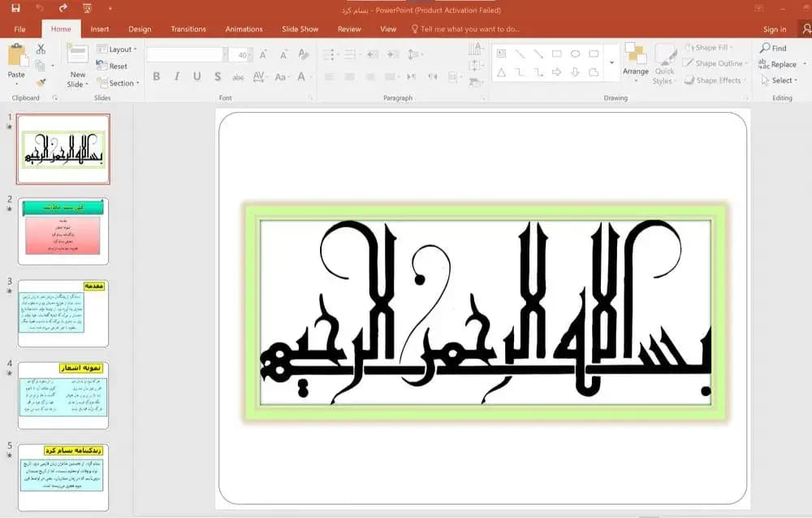Toggle text shadow
The width and height of the screenshot is (812, 518).
[x=218, y=76]
